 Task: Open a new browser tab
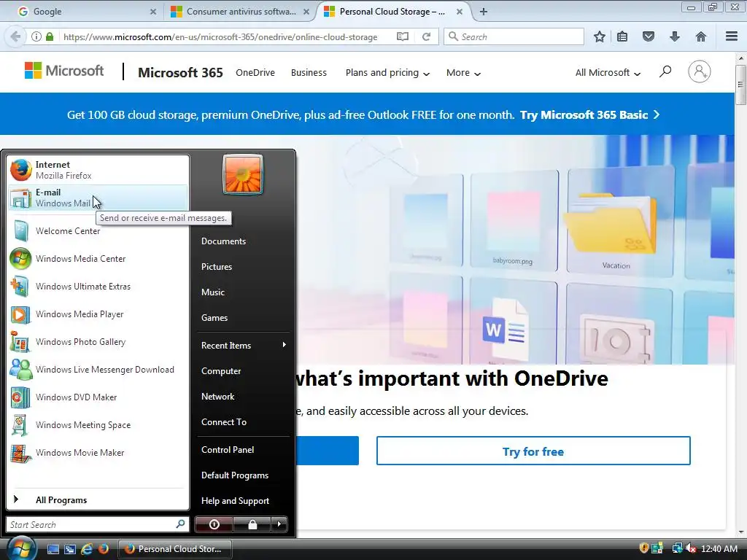click(x=484, y=12)
